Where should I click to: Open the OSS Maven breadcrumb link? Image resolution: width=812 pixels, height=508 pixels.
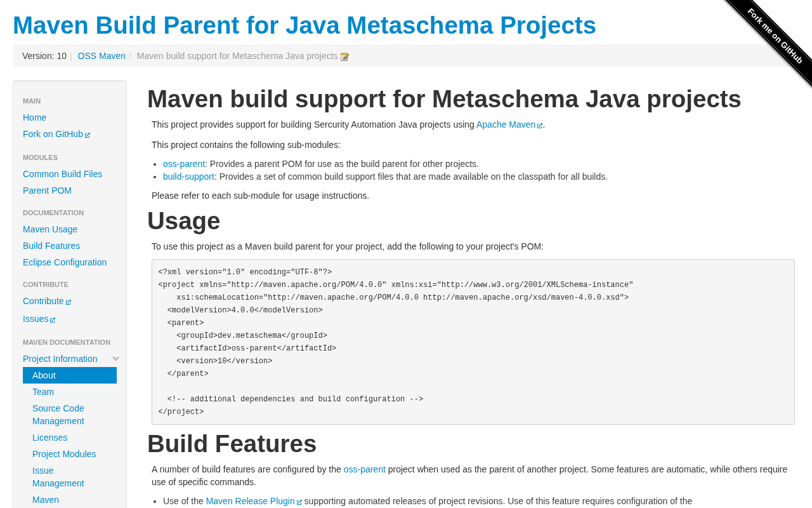101,56
